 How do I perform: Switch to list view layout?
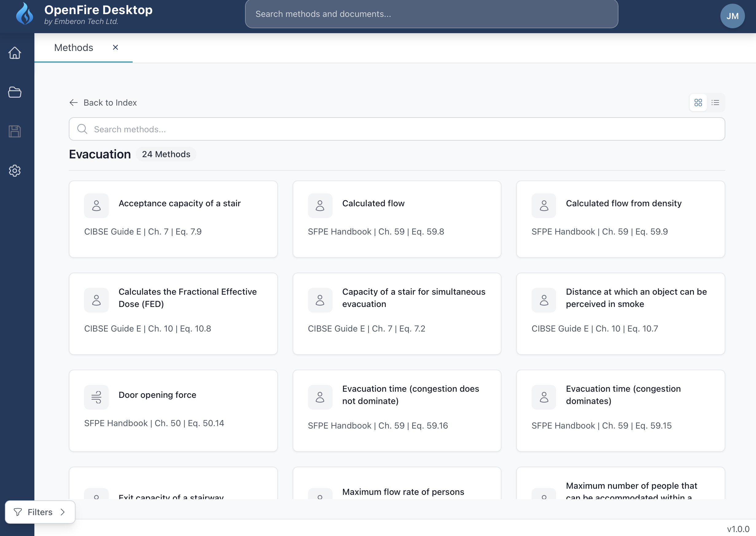click(x=715, y=103)
